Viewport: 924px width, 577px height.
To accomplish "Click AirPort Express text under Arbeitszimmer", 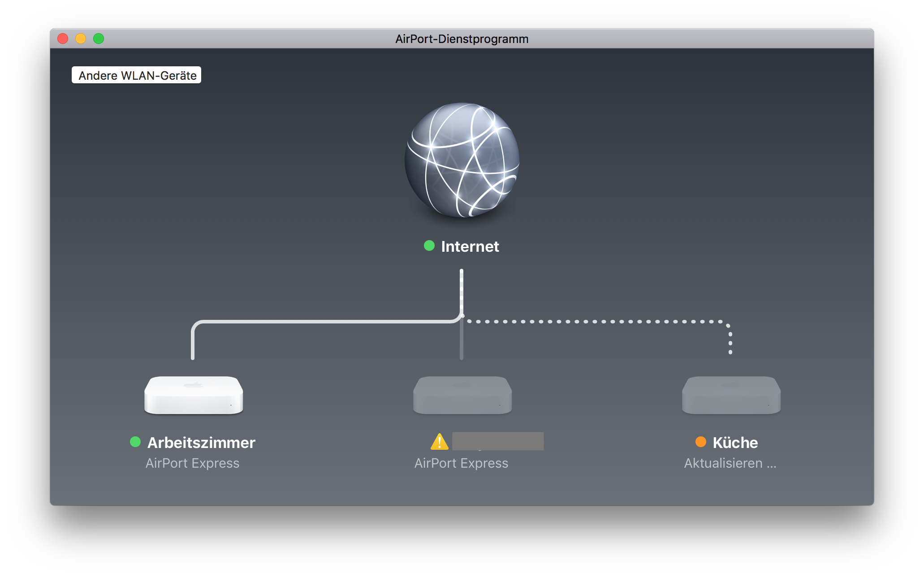I will coord(193,463).
